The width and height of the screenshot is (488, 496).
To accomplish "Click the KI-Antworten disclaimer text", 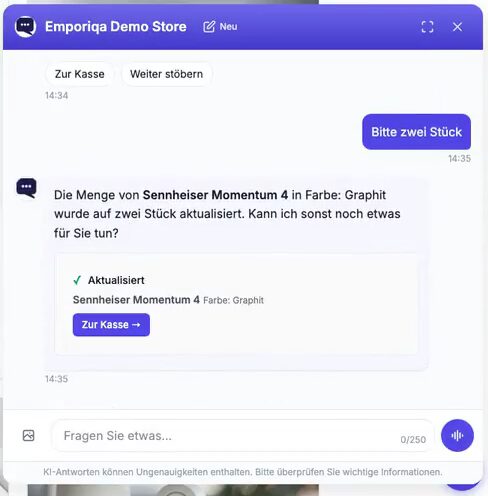I will 243,472.
